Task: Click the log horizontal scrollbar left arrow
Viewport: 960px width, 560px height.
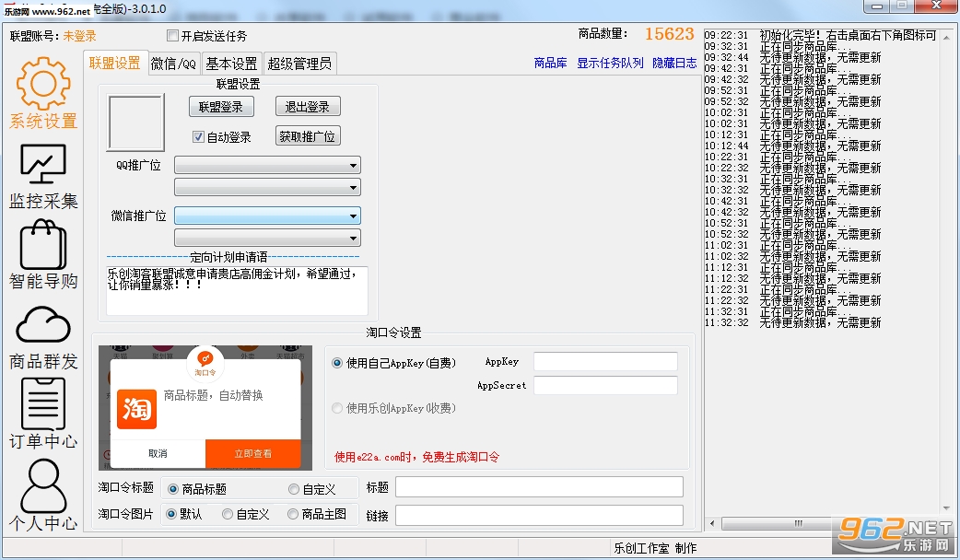Action: (711, 523)
